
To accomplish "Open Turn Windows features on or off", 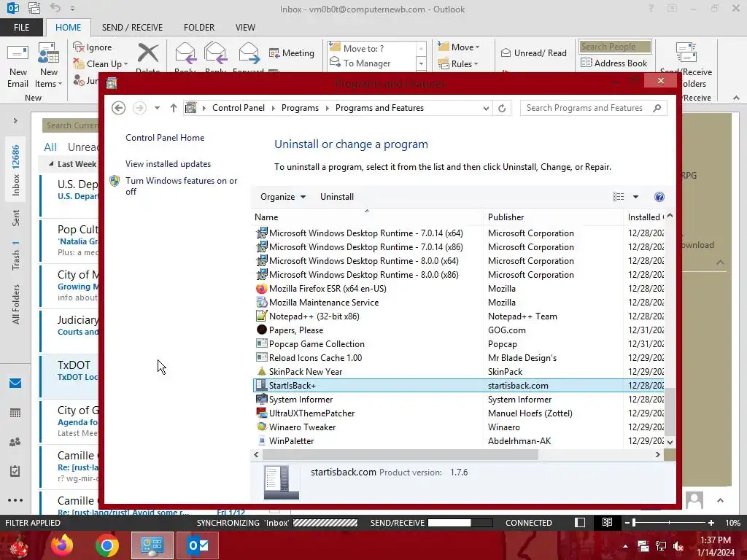I will 182,186.
